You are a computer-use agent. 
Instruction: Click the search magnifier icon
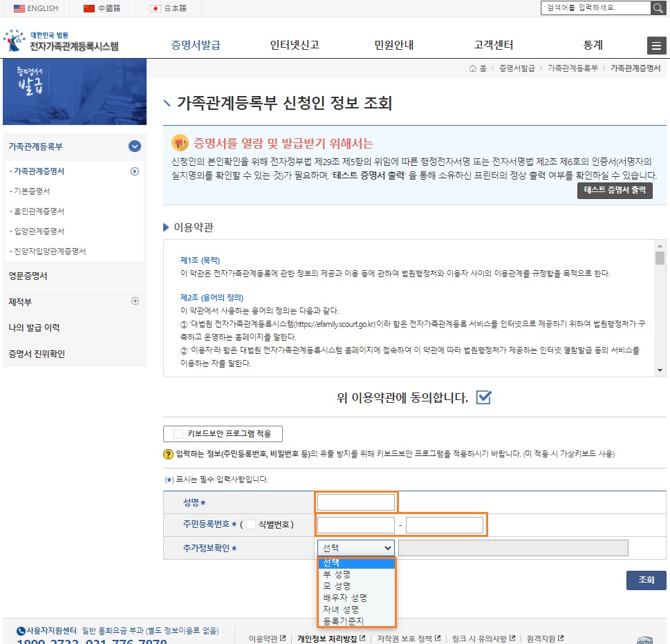point(658,8)
